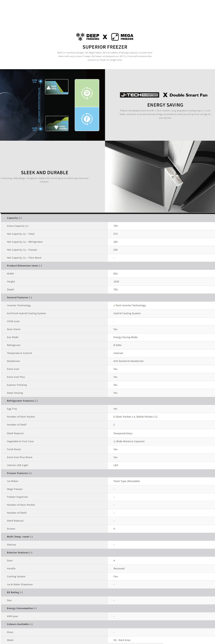Select the Fast Cool graphic tile
Screen dimensions: 215x644
point(57,87)
